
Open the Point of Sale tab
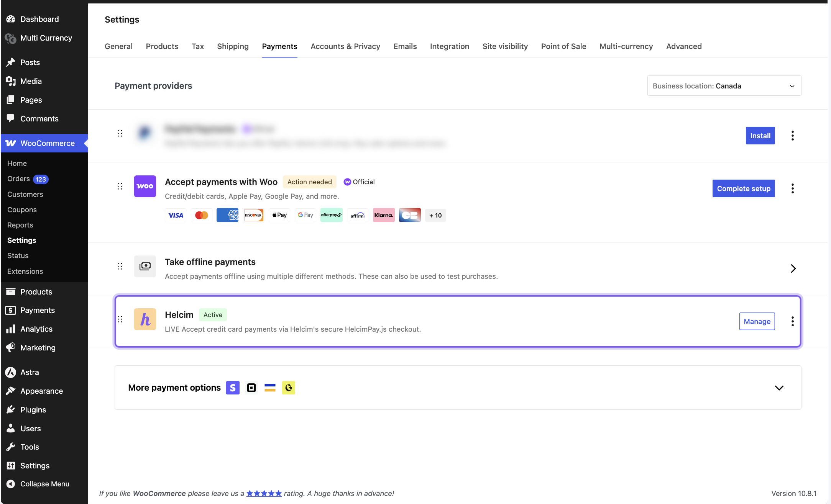(x=563, y=46)
